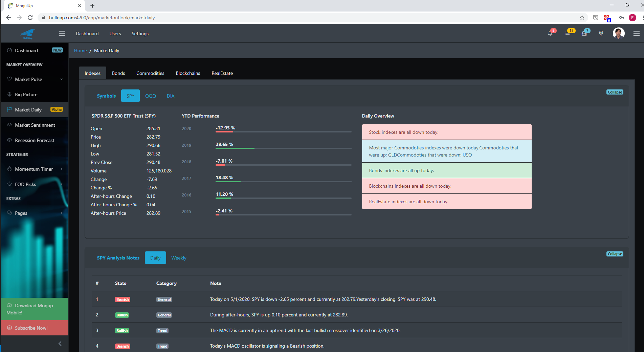Image resolution: width=644 pixels, height=352 pixels.
Task: Click the red extension icon in browser toolbar
Action: click(x=606, y=18)
